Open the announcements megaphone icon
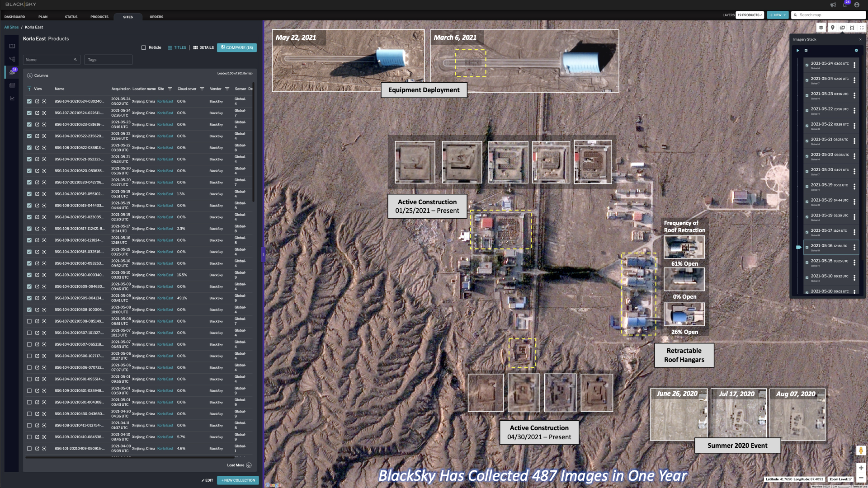The image size is (868, 488). click(833, 5)
